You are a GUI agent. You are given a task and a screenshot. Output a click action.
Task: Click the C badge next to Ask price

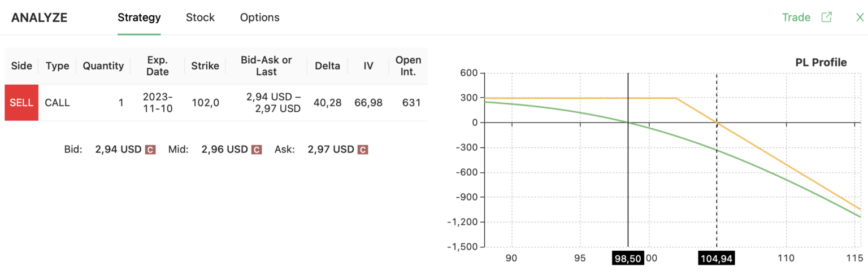pos(363,150)
